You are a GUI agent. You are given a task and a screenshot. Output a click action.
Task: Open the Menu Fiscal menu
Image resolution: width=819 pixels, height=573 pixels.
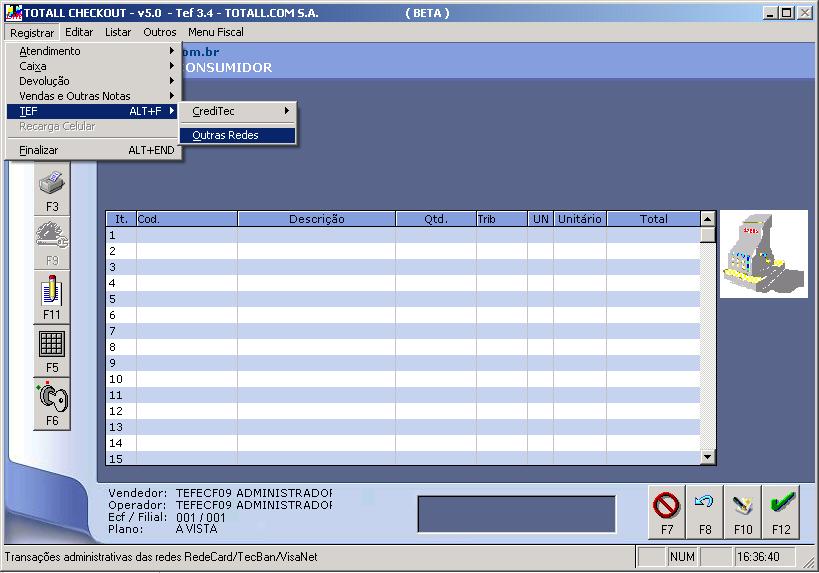(216, 32)
